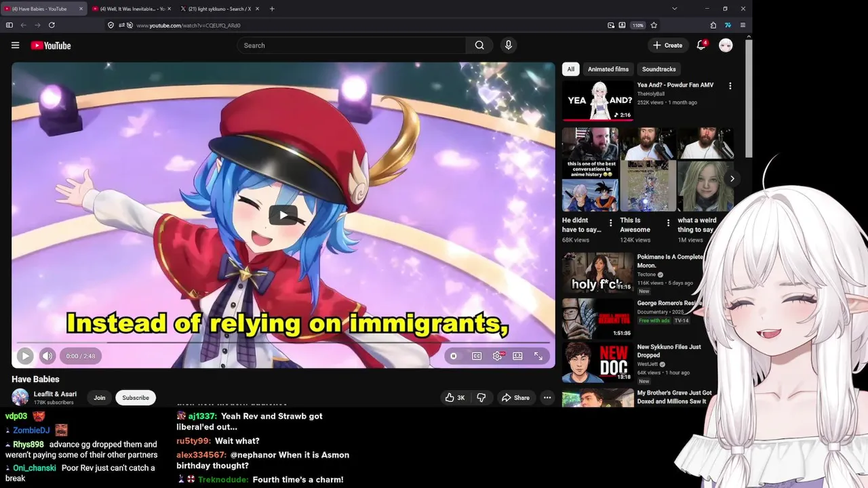Open the "what a weird thing to say" short
The width and height of the screenshot is (868, 488).
pos(705,169)
